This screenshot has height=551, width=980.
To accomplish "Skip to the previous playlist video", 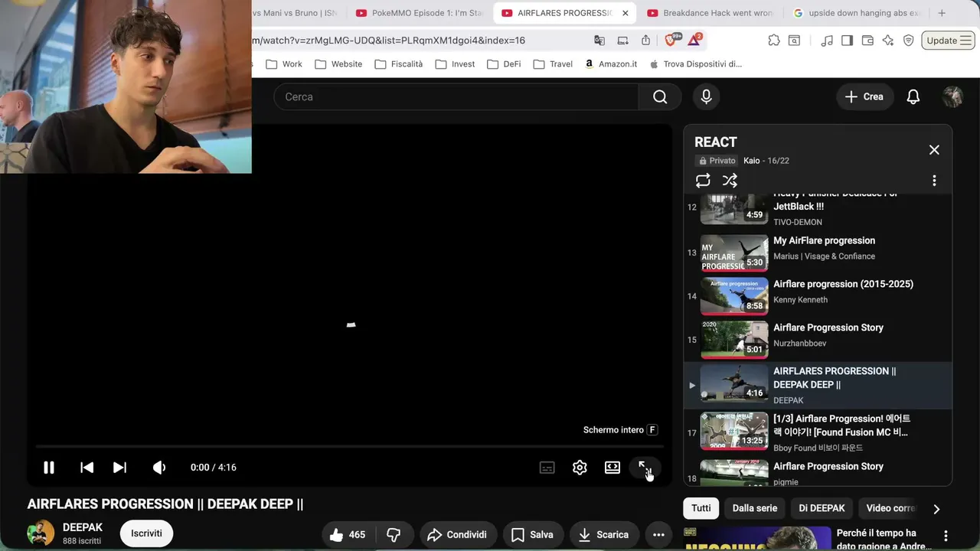I will (x=87, y=468).
